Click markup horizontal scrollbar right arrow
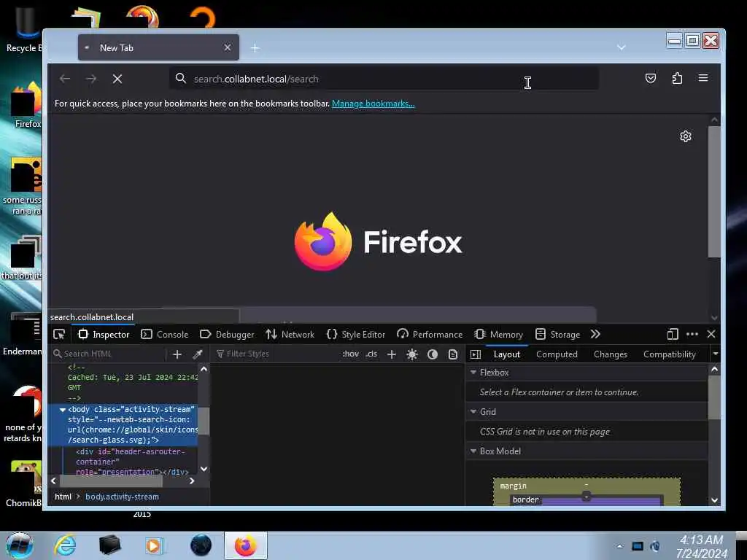This screenshot has height=560, width=747. (x=192, y=481)
